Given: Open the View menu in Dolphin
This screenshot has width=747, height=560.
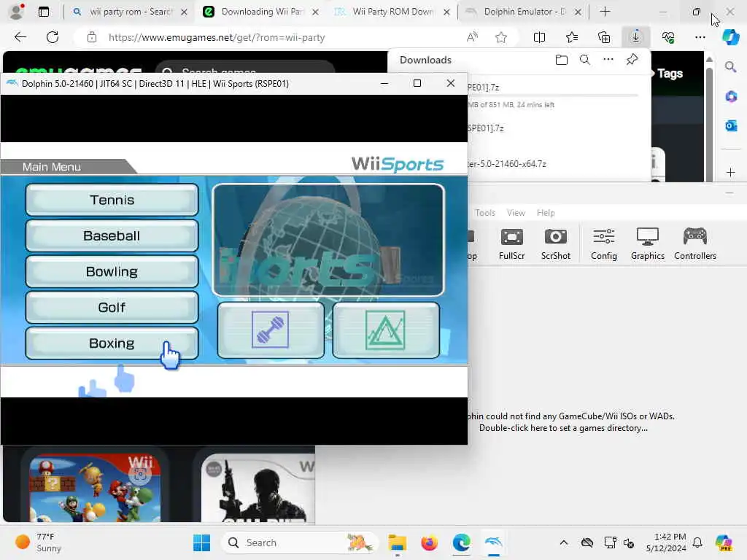Looking at the screenshot, I should pyautogui.click(x=516, y=213).
